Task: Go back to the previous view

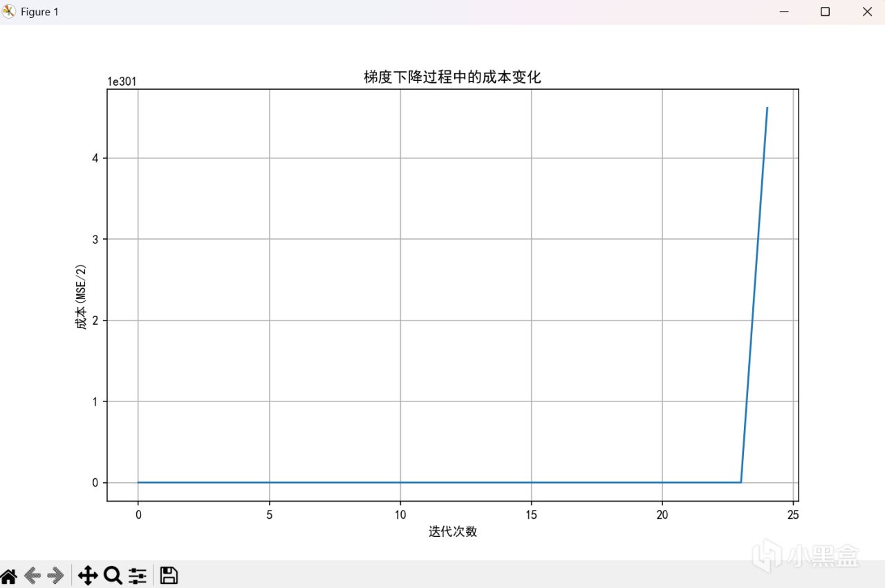Action: click(x=32, y=575)
